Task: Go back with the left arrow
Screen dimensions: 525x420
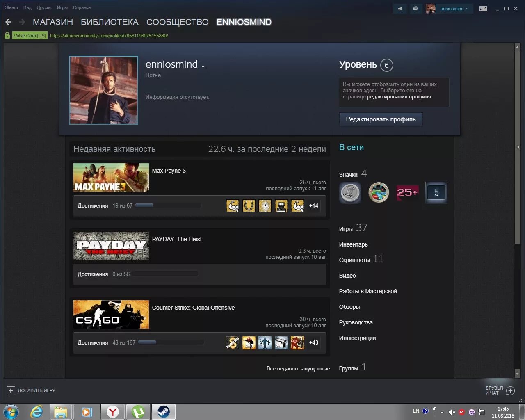Action: tap(8, 22)
